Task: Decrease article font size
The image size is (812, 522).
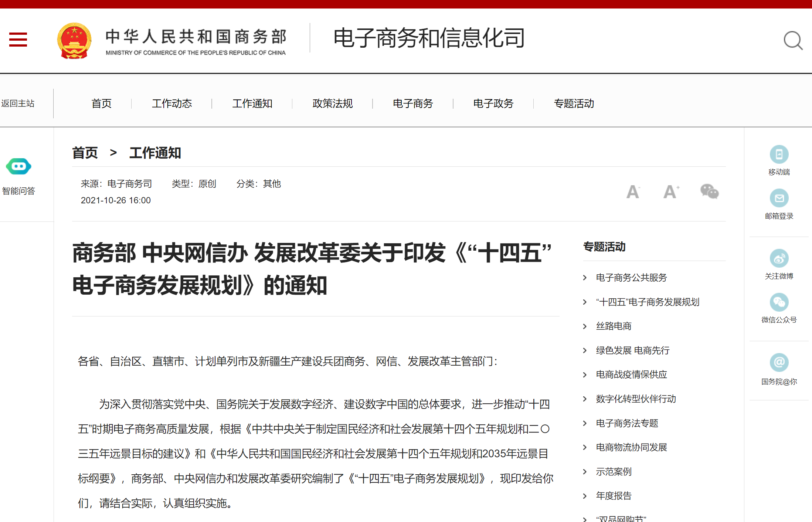Action: 633,191
